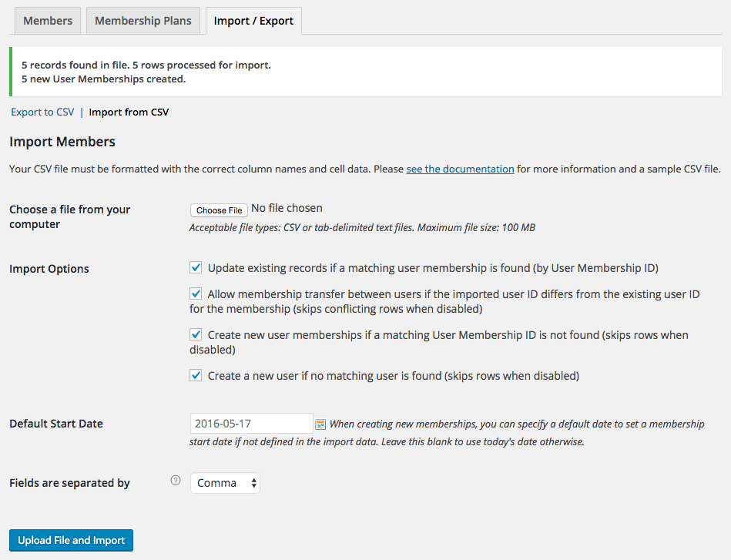Click the question mark help icon
Viewport: 731px width, 560px height.
tap(175, 479)
